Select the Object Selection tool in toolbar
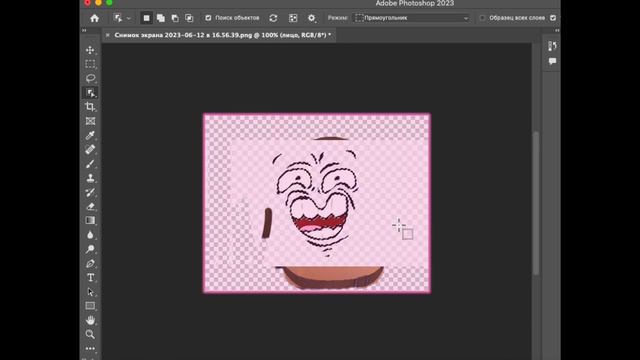This screenshot has height=360, width=640. pyautogui.click(x=90, y=93)
